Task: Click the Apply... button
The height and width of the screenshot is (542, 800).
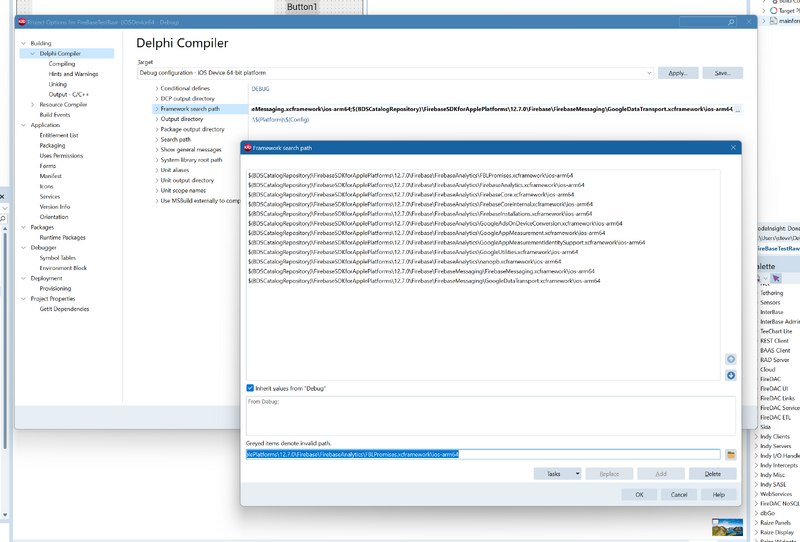Action: [678, 73]
